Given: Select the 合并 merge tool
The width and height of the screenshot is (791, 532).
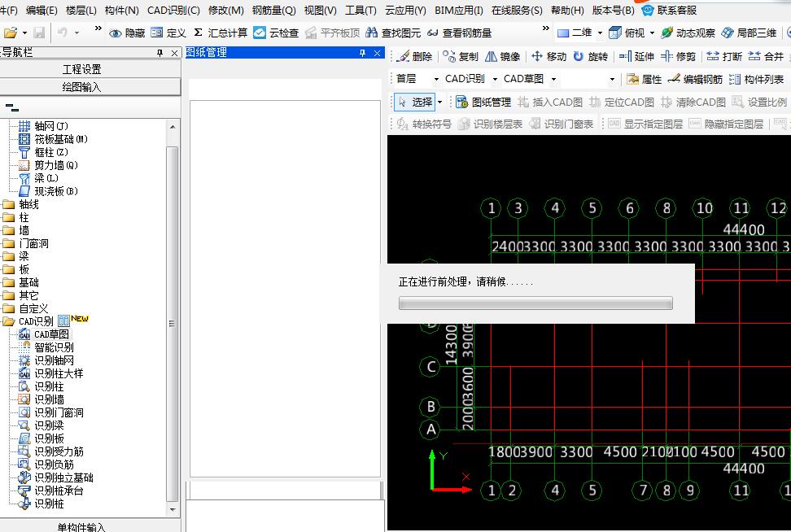Looking at the screenshot, I should (x=766, y=56).
